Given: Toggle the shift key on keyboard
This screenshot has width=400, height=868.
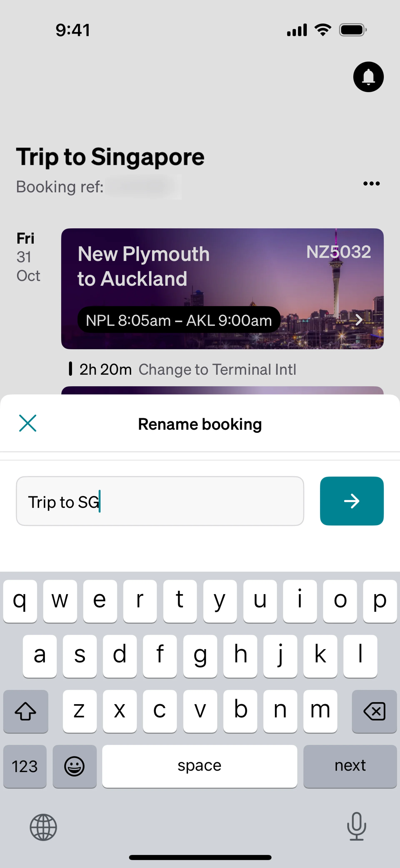Looking at the screenshot, I should (x=26, y=711).
